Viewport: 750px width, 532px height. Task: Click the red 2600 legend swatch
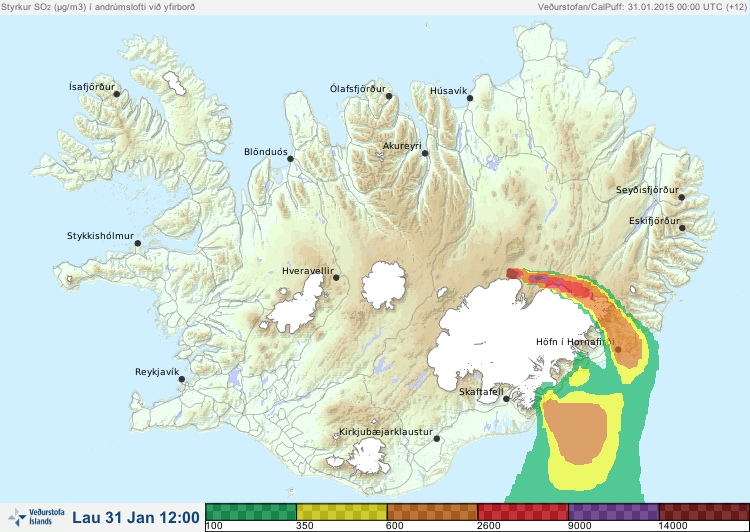(x=523, y=512)
